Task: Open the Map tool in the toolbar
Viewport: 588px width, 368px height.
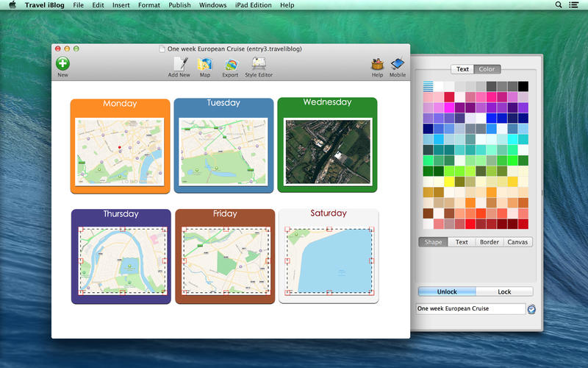Action: pos(205,64)
